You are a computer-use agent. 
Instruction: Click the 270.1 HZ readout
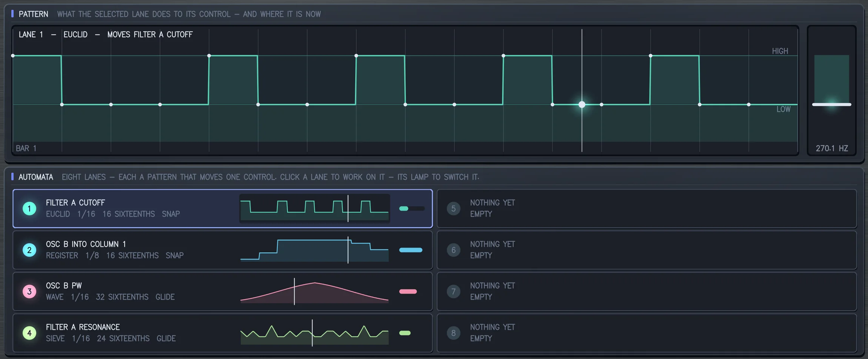coord(832,148)
